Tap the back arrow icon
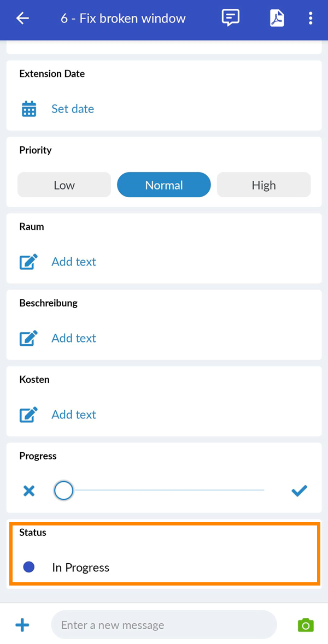The image size is (328, 644). [22, 19]
